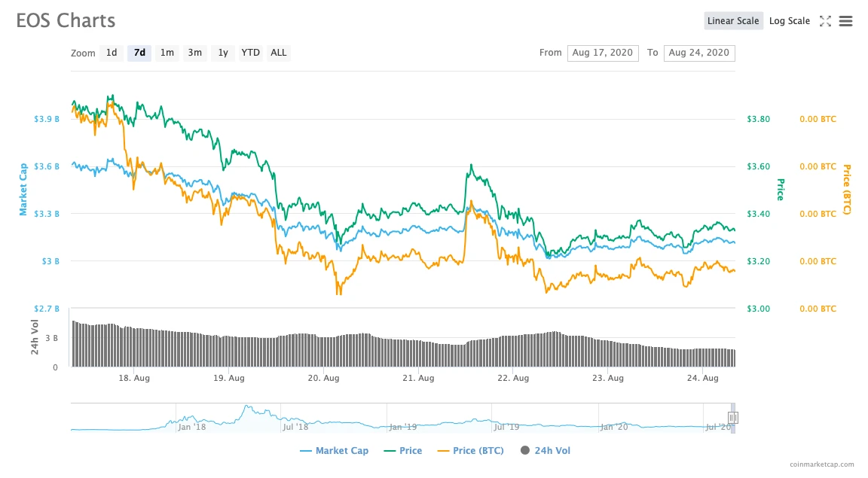The width and height of the screenshot is (868, 478).
Task: Choose the 1m zoom option
Action: pyautogui.click(x=167, y=53)
